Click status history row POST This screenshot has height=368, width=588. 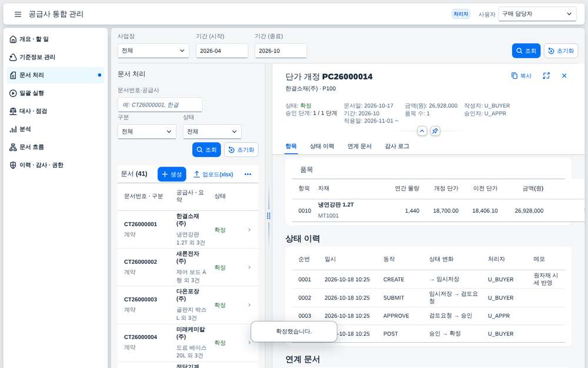[x=428, y=334]
